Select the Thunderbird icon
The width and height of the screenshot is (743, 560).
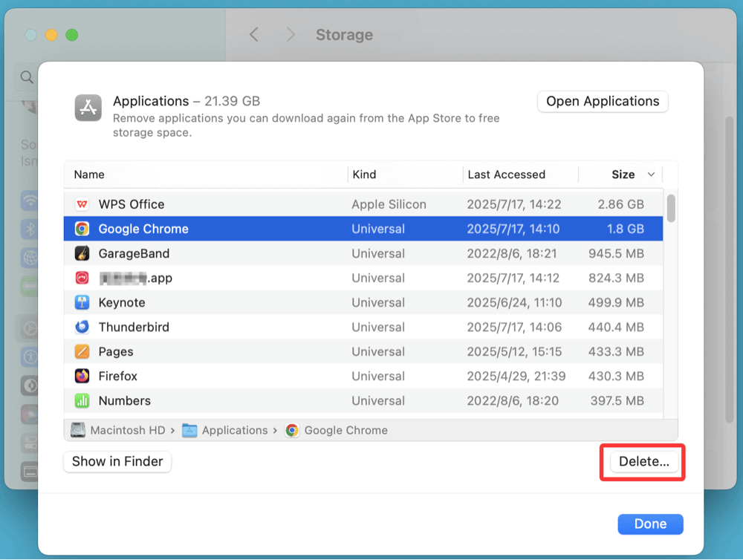pos(82,327)
